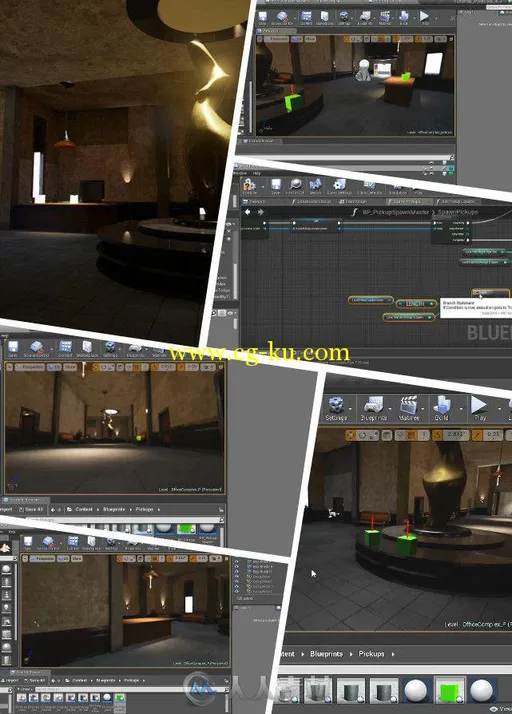Screen dimensions: 512x714
Task: Click Import button in bottom-left content browser
Action: [10, 680]
